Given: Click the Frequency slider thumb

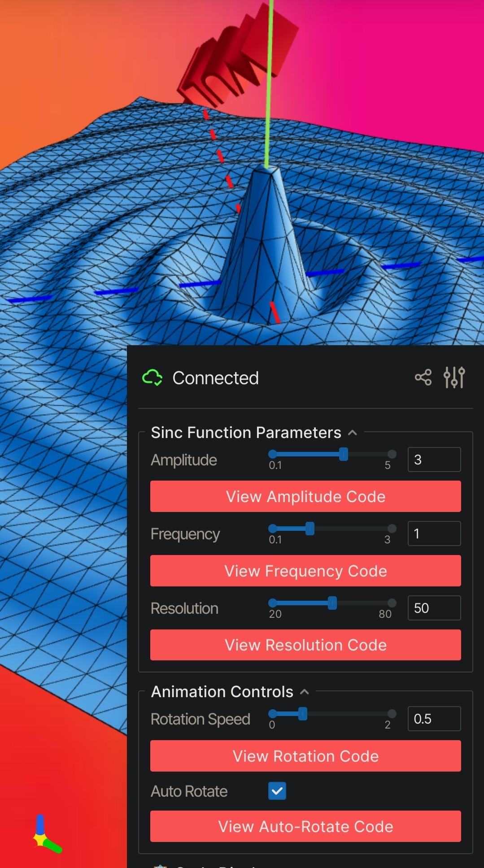Looking at the screenshot, I should click(x=310, y=529).
